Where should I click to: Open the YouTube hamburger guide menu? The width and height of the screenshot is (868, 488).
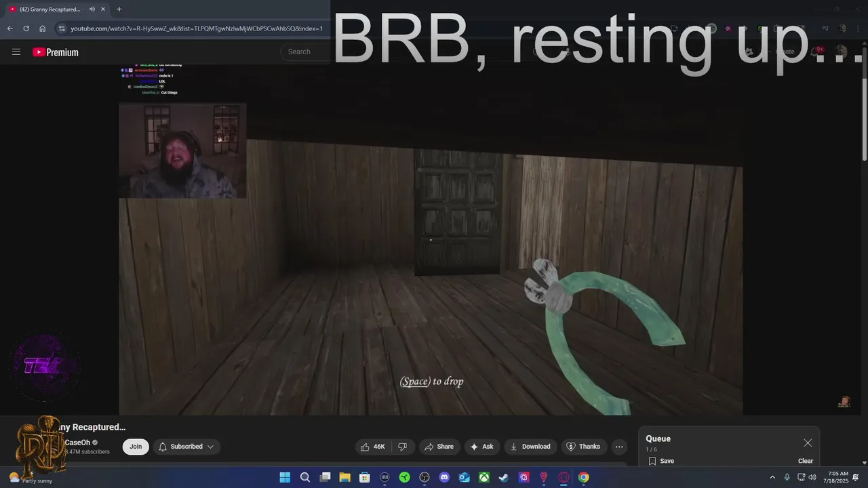point(16,52)
